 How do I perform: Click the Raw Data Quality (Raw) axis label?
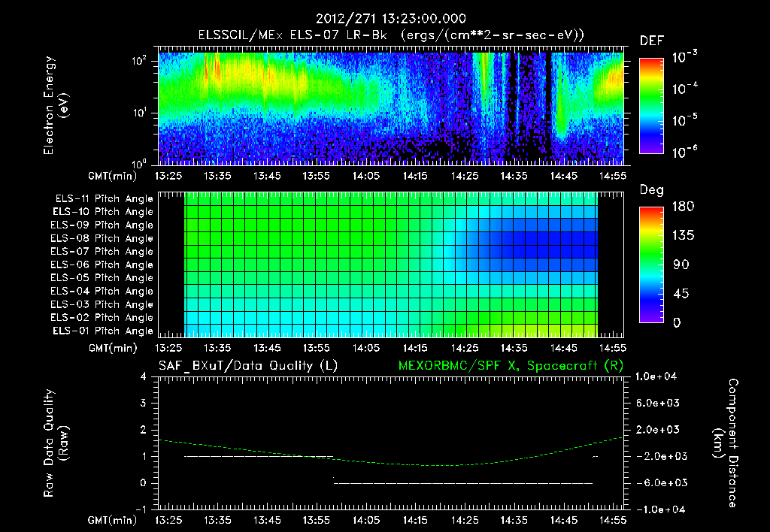tap(56, 443)
